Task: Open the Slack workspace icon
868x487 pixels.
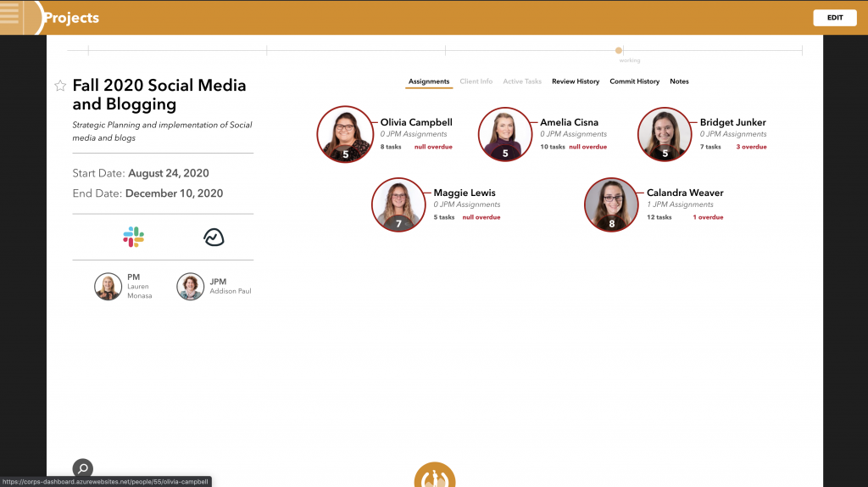Action: 133,237
